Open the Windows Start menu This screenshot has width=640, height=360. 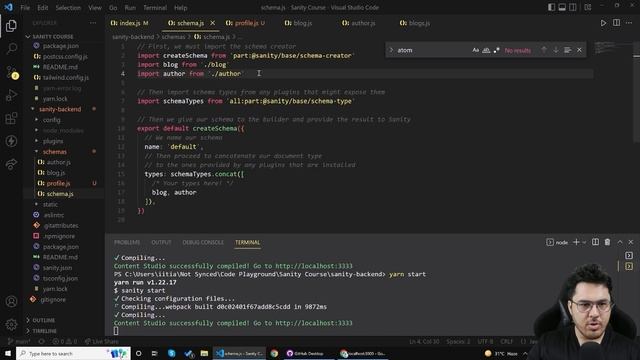8,353
